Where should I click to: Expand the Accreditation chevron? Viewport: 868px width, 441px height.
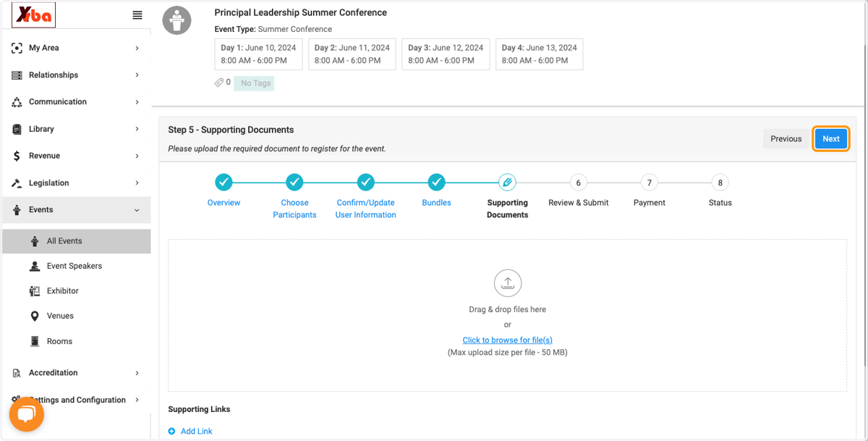(137, 373)
